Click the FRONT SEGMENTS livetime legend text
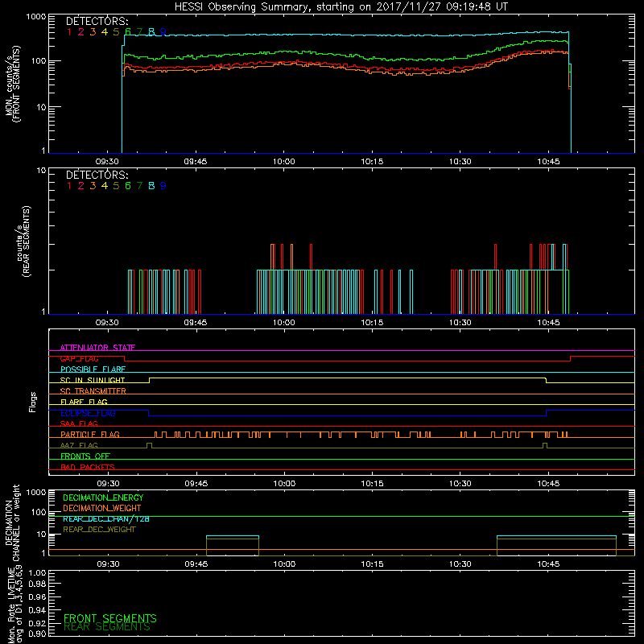Image resolution: width=644 pixels, height=644 pixels. 110,618
